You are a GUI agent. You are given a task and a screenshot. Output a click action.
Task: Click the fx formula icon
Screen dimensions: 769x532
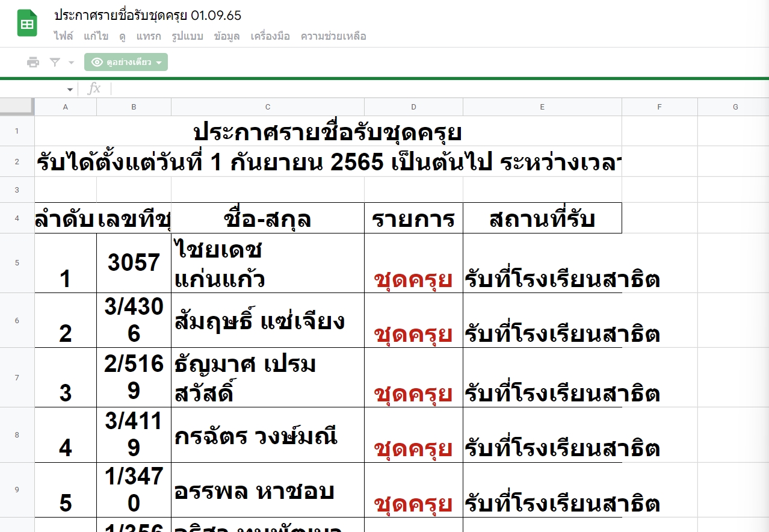pyautogui.click(x=94, y=89)
